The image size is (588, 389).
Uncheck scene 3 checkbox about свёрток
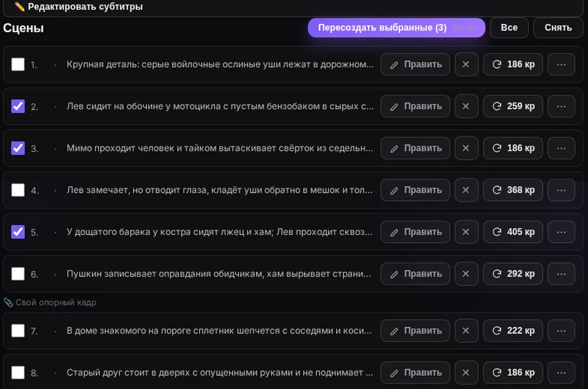[x=18, y=148]
